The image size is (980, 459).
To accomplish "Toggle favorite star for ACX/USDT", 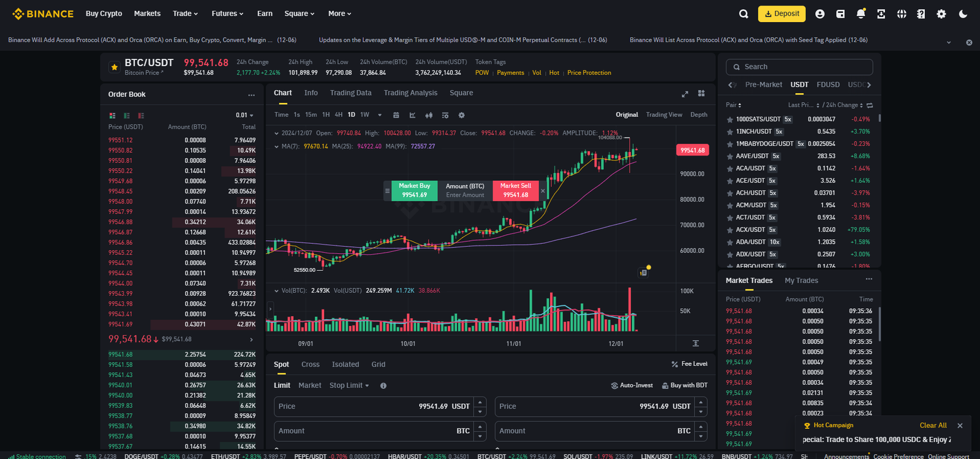I will point(729,230).
